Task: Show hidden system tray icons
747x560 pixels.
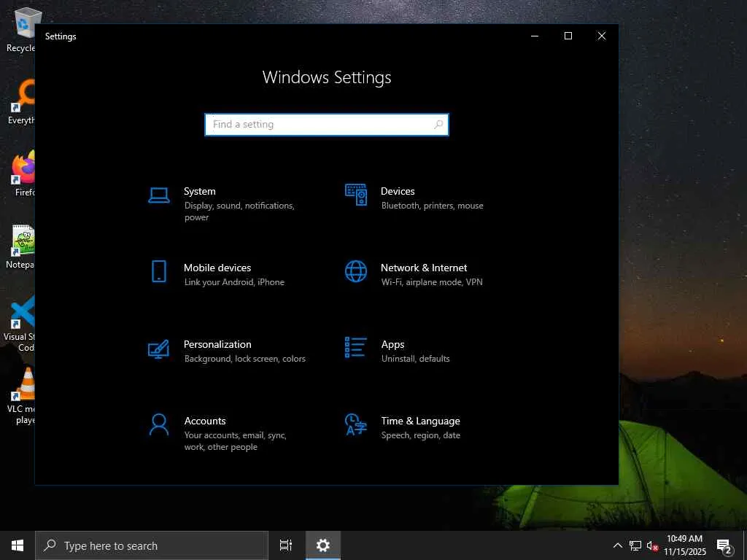Action: point(617,545)
